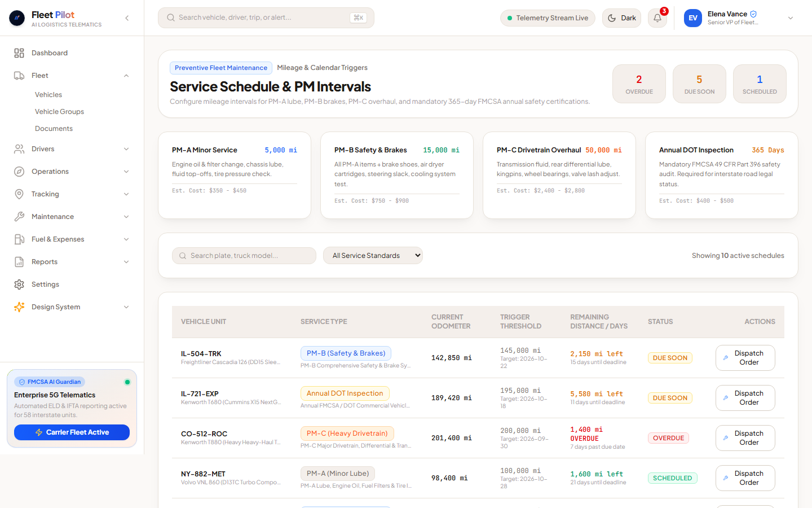This screenshot has height=508, width=812.
Task: Expand the Operations menu chevron
Action: 126,172
